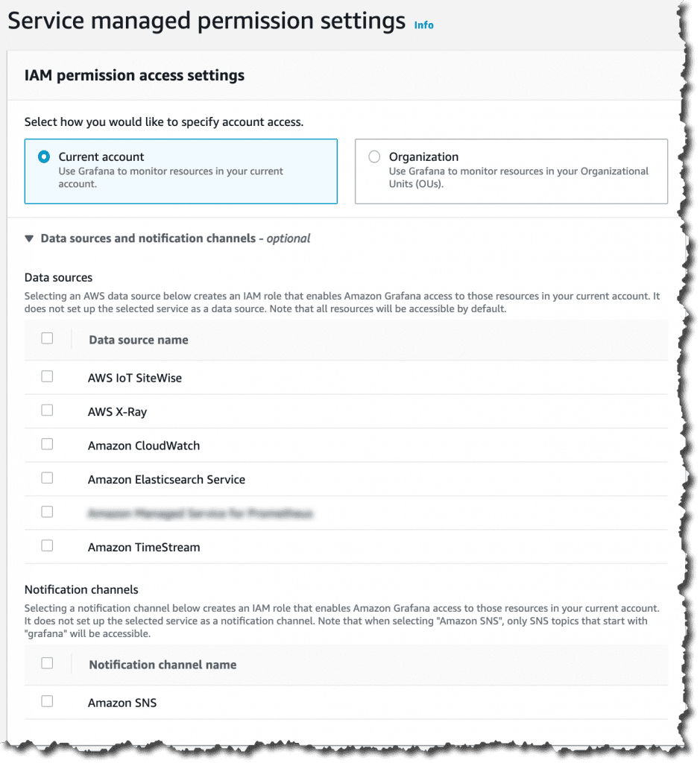Click the Data source name column header
This screenshot has height=763, width=700.
click(138, 340)
